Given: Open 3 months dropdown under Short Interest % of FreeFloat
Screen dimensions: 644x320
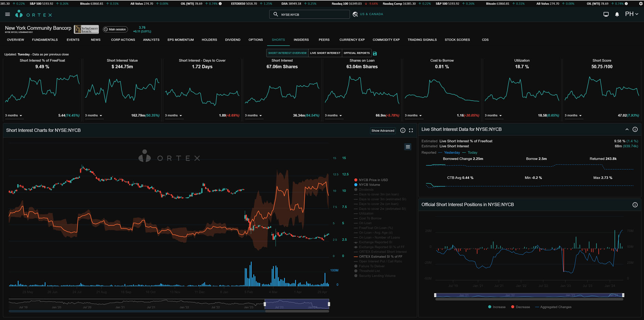Looking at the screenshot, I should [14, 116].
